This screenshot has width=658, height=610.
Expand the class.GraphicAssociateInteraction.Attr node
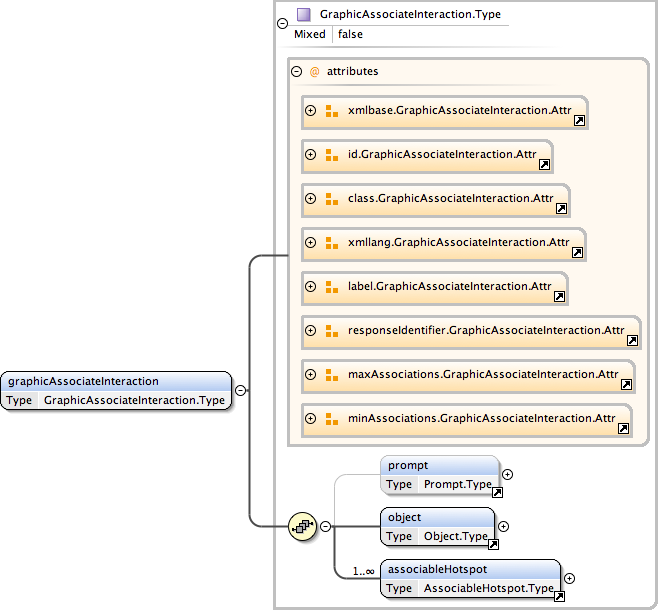tap(311, 199)
